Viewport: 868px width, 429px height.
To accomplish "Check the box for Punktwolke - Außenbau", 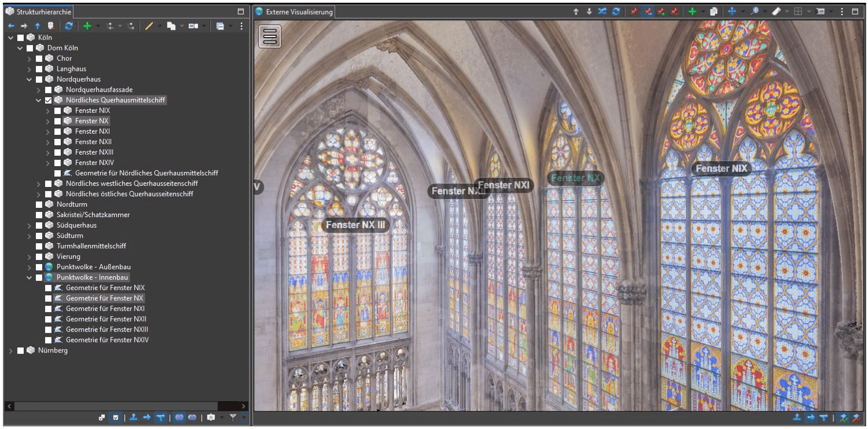I will point(39,267).
